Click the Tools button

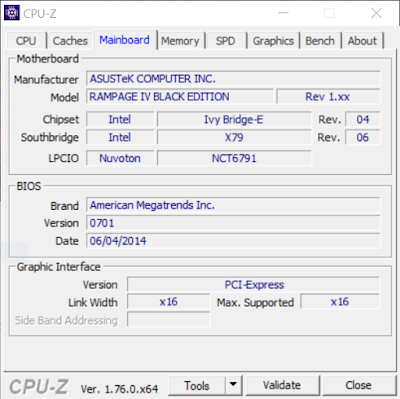pos(197,386)
